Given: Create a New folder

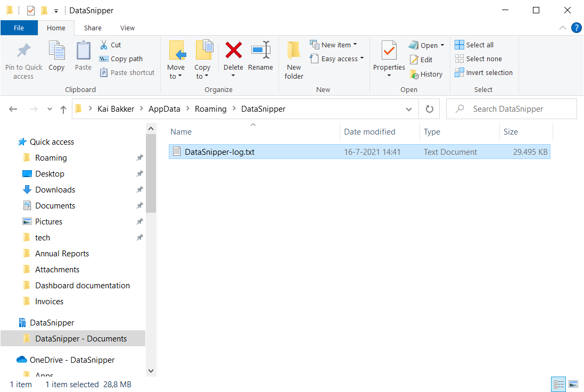Looking at the screenshot, I should (x=294, y=60).
